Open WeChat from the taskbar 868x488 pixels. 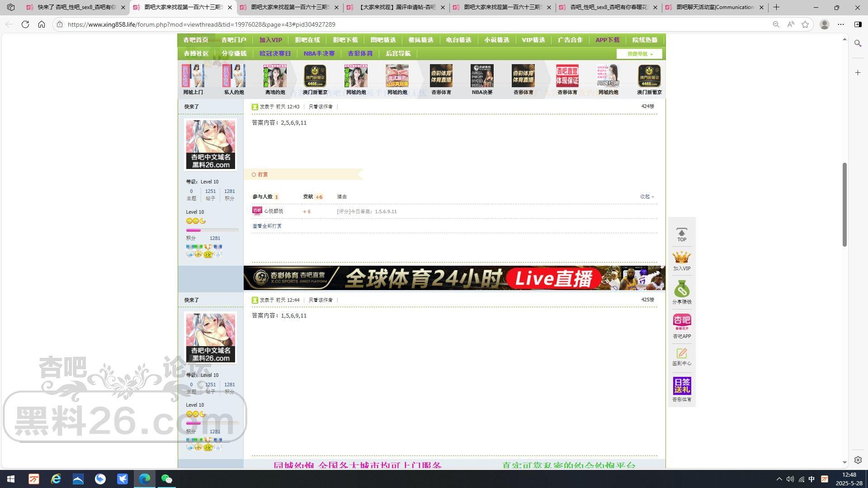(x=166, y=479)
